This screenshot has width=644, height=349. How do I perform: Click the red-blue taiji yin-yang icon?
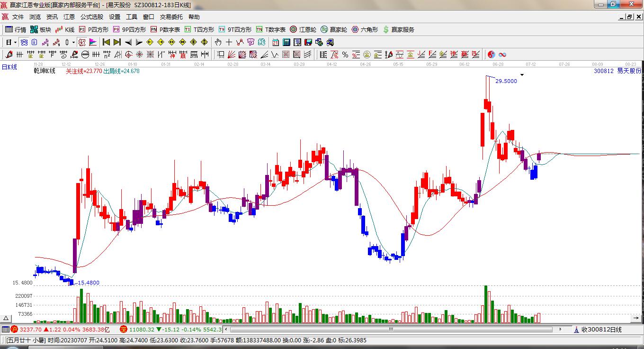pos(492,55)
